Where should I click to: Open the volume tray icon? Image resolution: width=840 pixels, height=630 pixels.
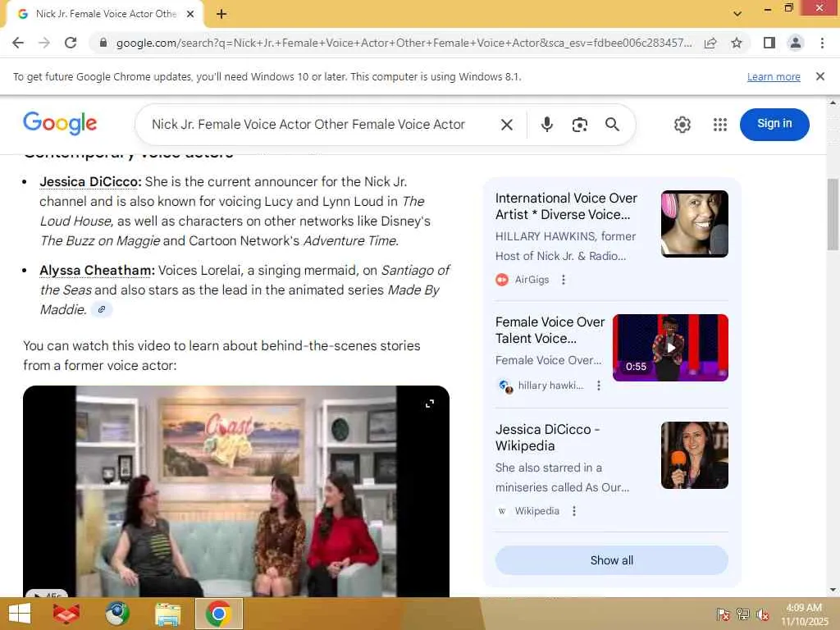762,614
